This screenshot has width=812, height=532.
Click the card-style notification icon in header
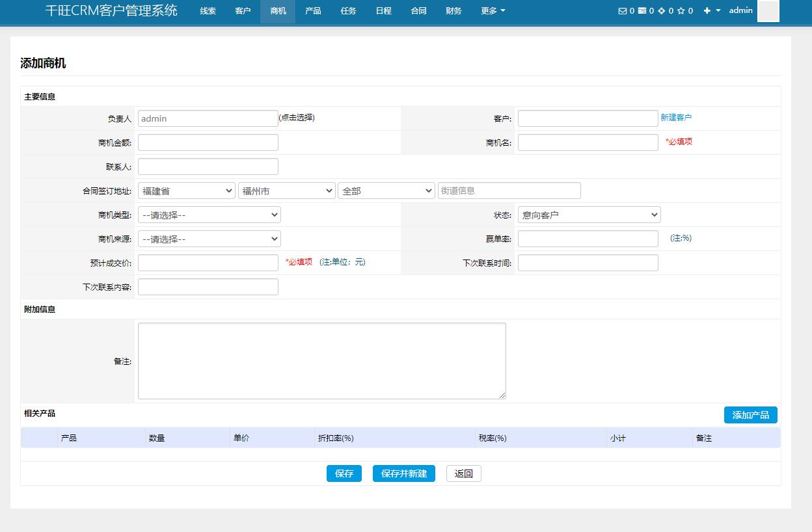[x=642, y=10]
